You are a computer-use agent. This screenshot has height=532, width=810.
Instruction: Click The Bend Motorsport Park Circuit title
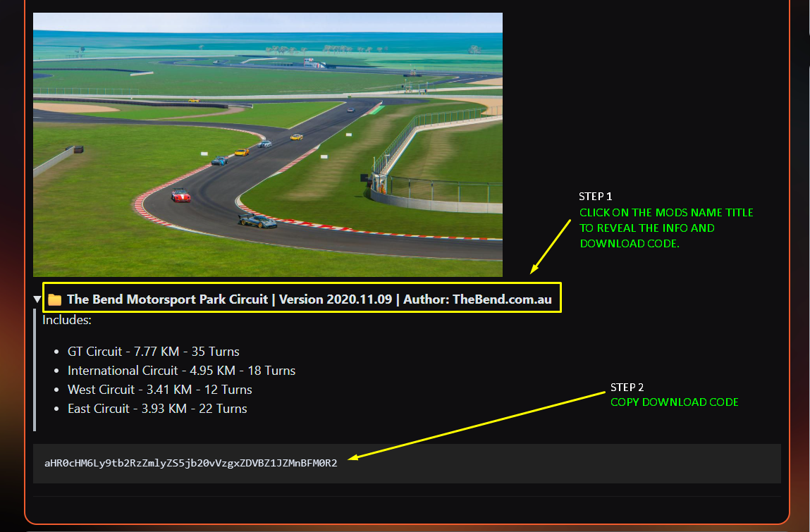pyautogui.click(x=309, y=299)
